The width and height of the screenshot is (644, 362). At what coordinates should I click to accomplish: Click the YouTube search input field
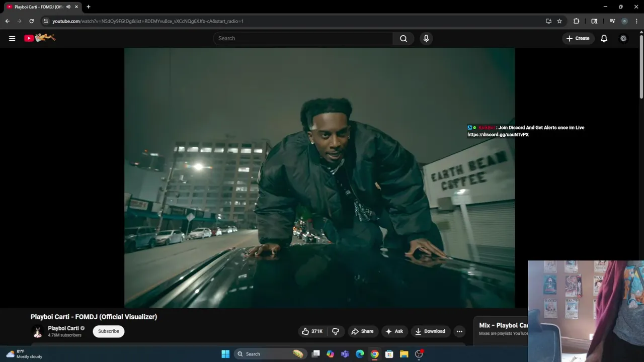303,38
